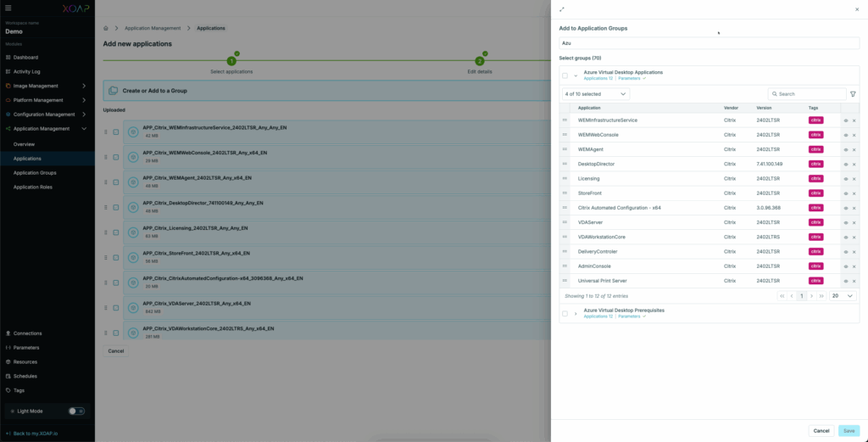Open the page size dropdown showing 20

[843, 296]
